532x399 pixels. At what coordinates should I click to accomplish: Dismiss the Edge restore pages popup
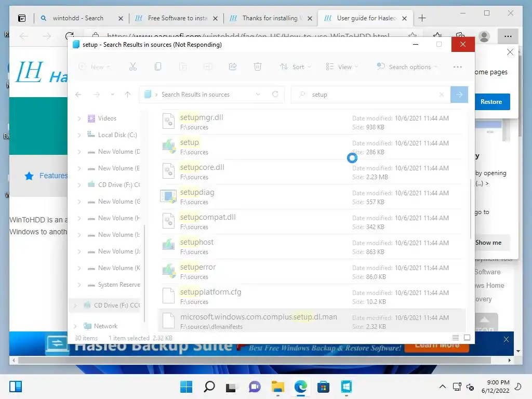click(510, 52)
